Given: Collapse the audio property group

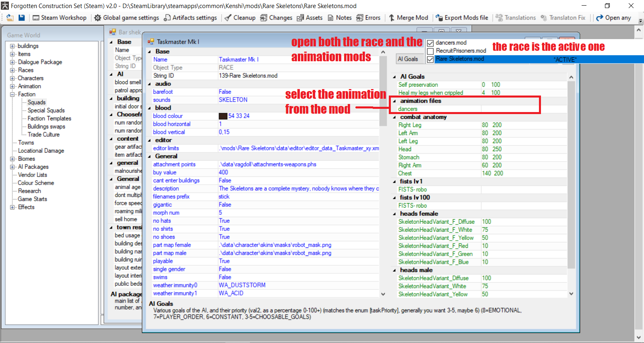Looking at the screenshot, I should coord(149,84).
